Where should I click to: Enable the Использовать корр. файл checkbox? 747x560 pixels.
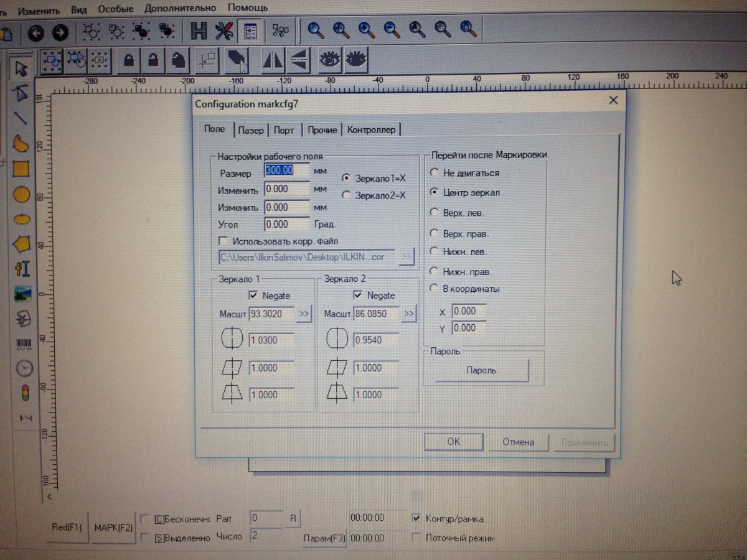coord(223,241)
